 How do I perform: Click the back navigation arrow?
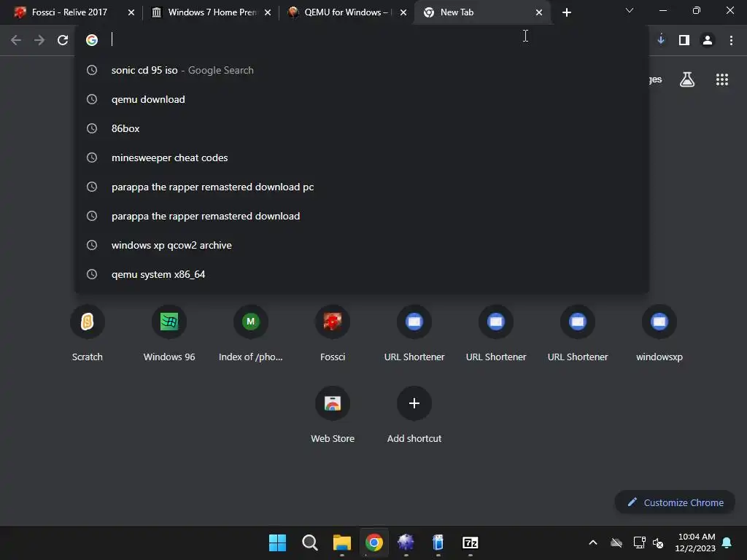16,40
